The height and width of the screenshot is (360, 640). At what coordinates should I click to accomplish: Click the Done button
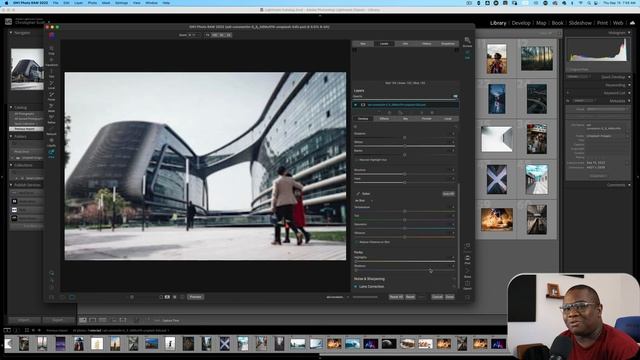point(449,297)
